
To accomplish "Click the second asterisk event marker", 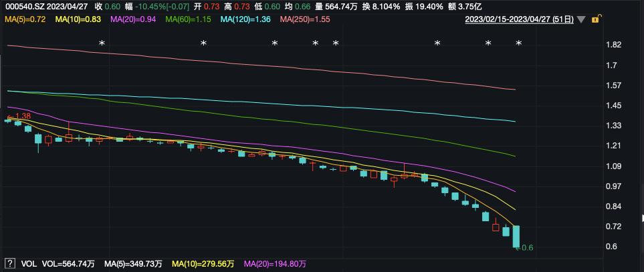I will [x=203, y=43].
